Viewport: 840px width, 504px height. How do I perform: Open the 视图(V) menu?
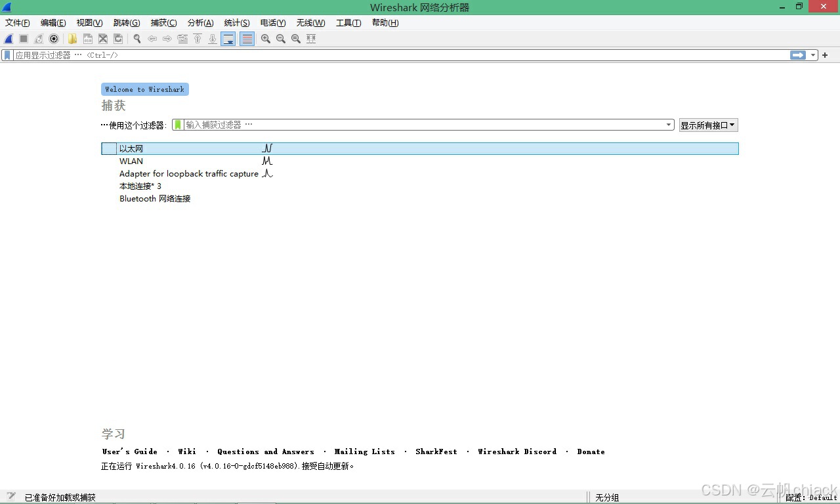[x=89, y=23]
